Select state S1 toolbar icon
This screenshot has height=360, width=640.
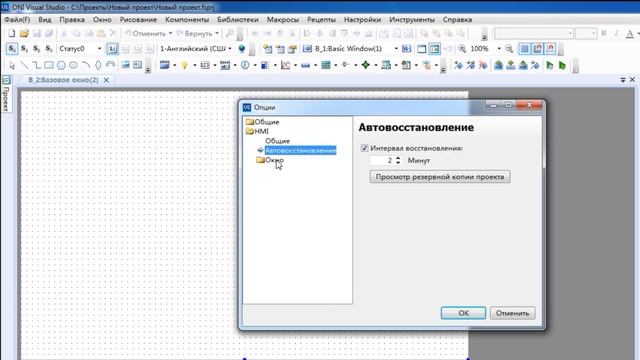click(x=24, y=49)
